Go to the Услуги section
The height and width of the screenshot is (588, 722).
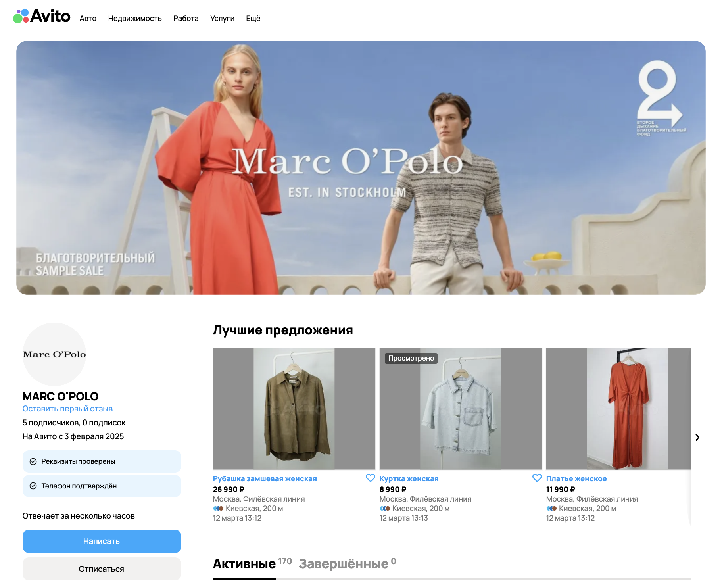click(222, 19)
